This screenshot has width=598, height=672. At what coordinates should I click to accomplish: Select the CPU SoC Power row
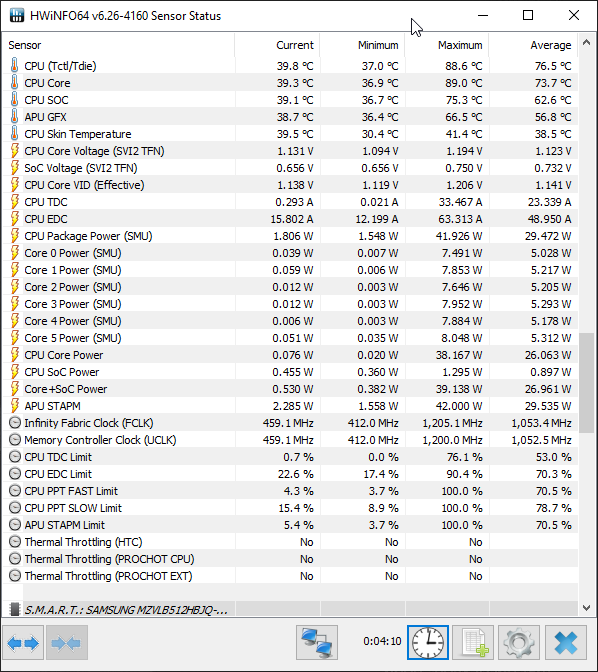290,372
